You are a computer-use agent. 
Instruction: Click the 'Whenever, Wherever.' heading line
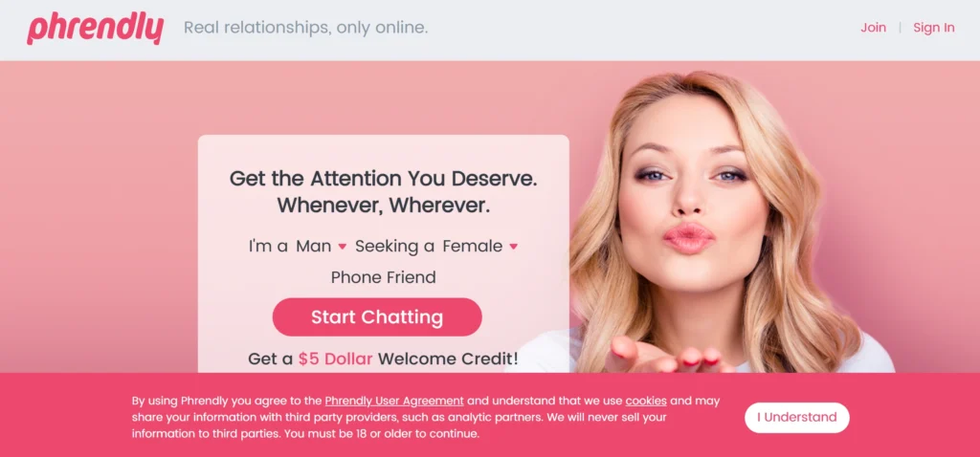(383, 206)
